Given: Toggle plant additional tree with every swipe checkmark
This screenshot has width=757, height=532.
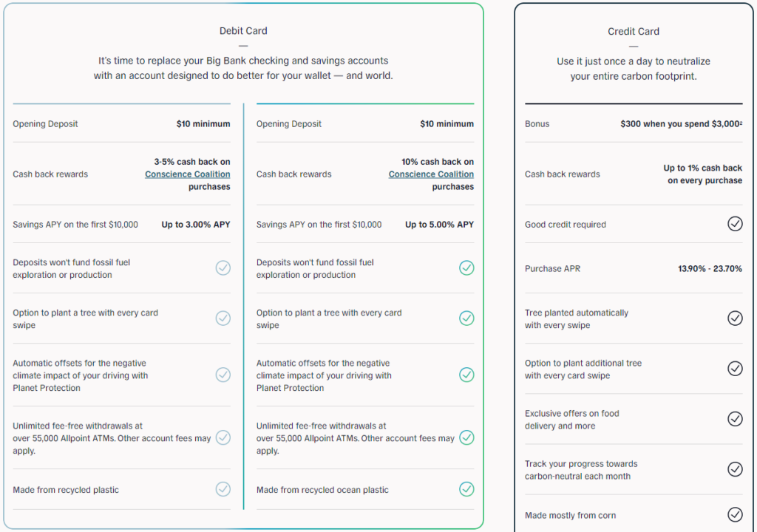Looking at the screenshot, I should pos(735,368).
